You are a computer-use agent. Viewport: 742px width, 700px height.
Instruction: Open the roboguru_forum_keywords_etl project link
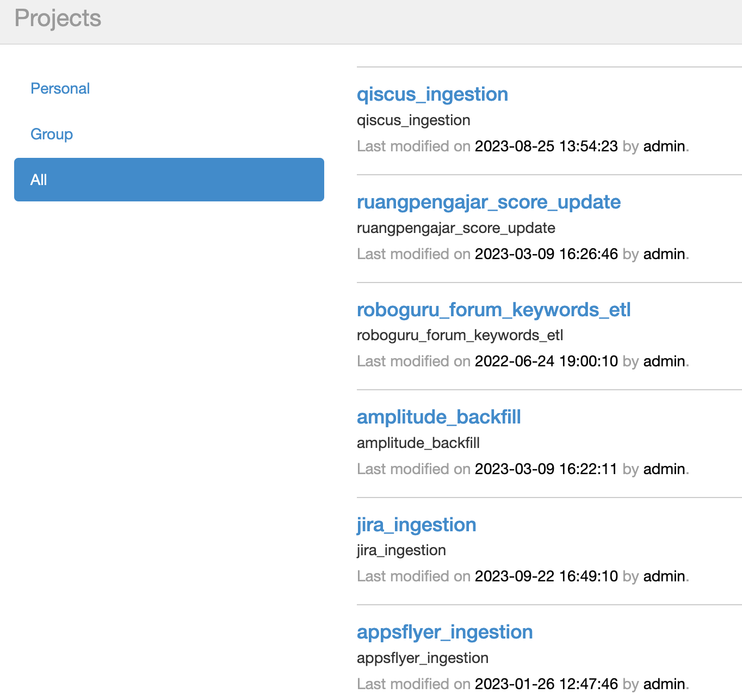(493, 310)
